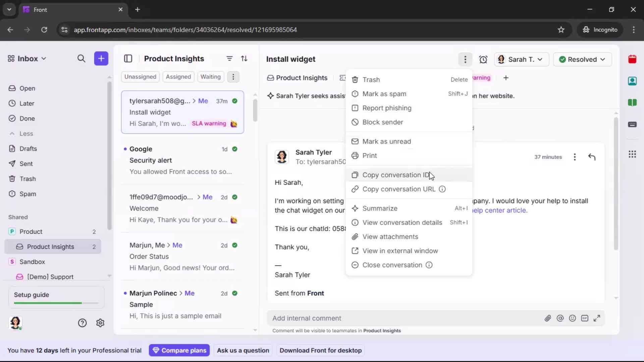The image size is (644, 362).
Task: Open the calendar icon in right sidebar
Action: point(633,59)
